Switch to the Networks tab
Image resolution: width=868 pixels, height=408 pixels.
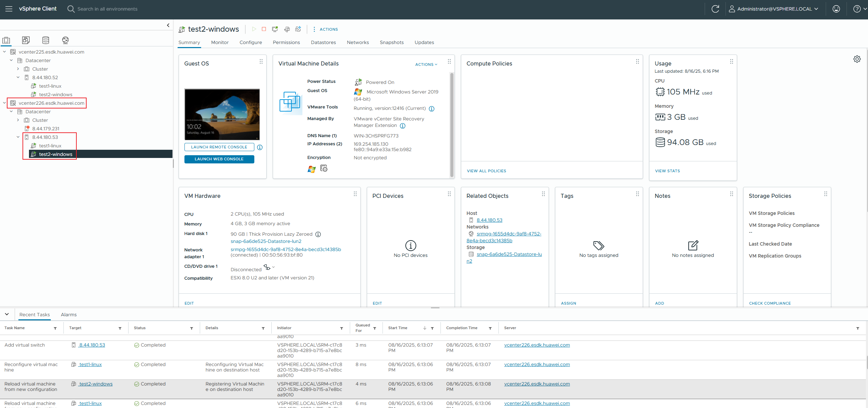click(x=358, y=42)
